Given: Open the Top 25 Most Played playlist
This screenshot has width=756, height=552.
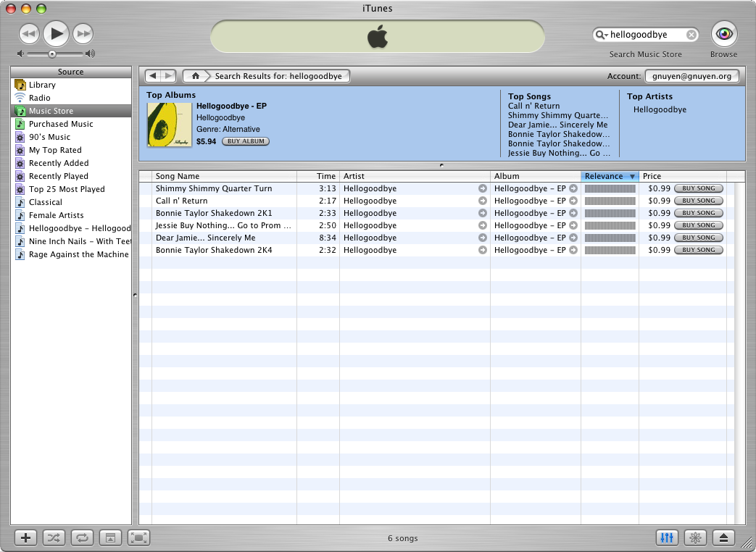Looking at the screenshot, I should (71, 189).
